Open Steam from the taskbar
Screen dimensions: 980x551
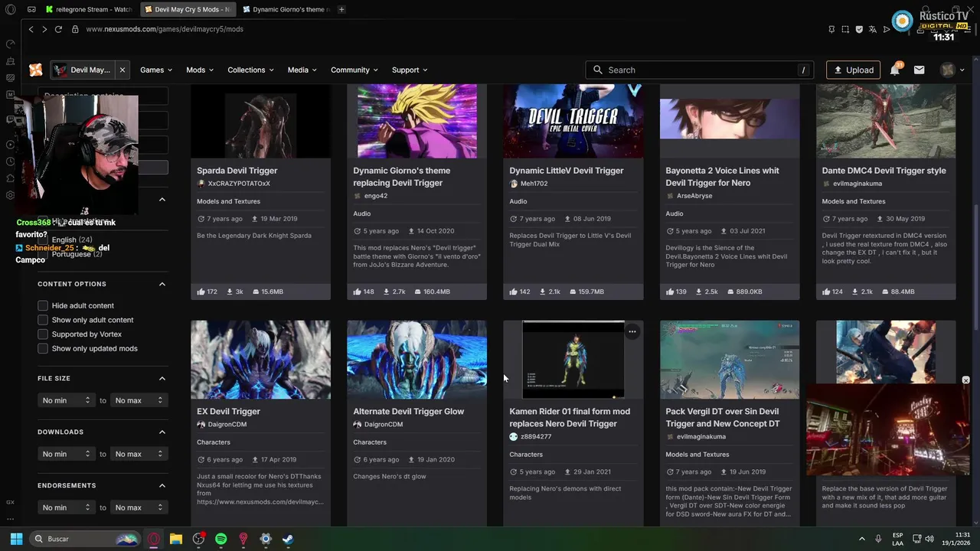pyautogui.click(x=288, y=539)
